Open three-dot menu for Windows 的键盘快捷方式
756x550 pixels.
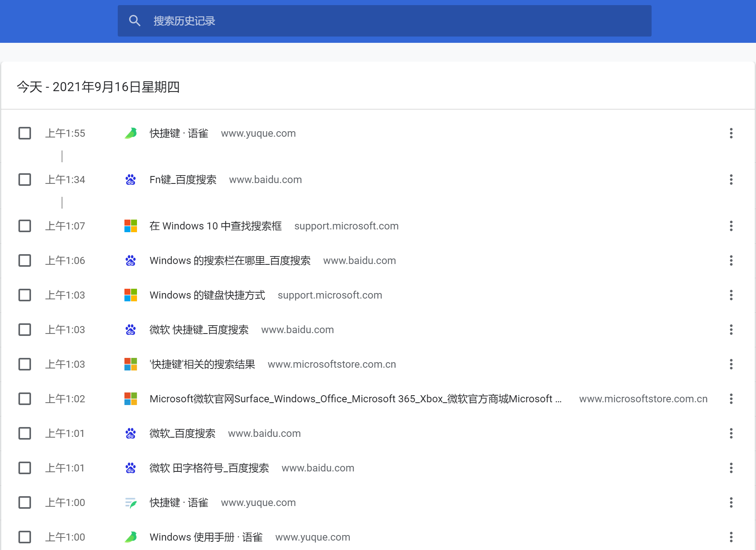click(731, 295)
